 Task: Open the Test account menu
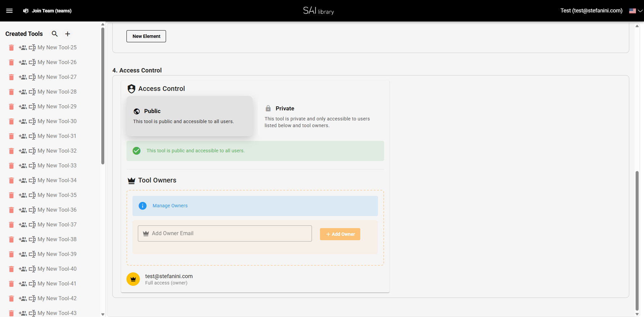tap(591, 10)
